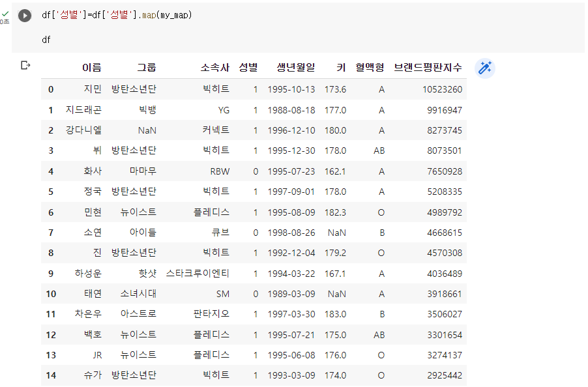The width and height of the screenshot is (588, 387).
Task: Click row index label '14'
Action: (x=51, y=375)
